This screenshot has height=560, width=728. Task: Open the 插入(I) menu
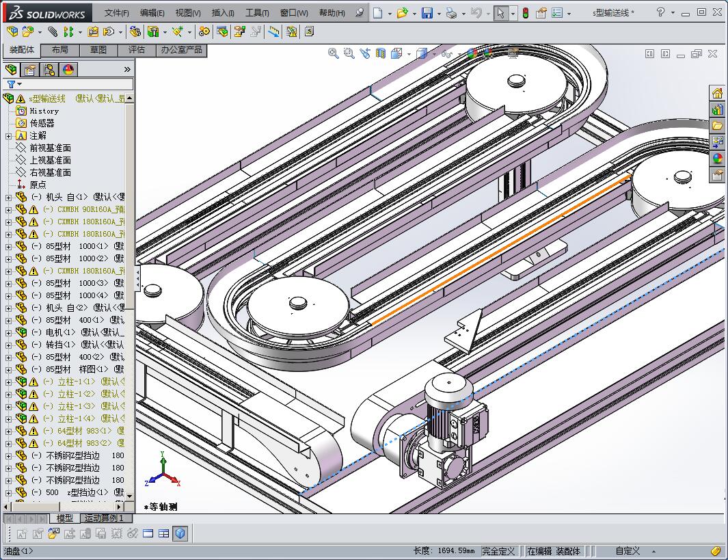point(223,13)
